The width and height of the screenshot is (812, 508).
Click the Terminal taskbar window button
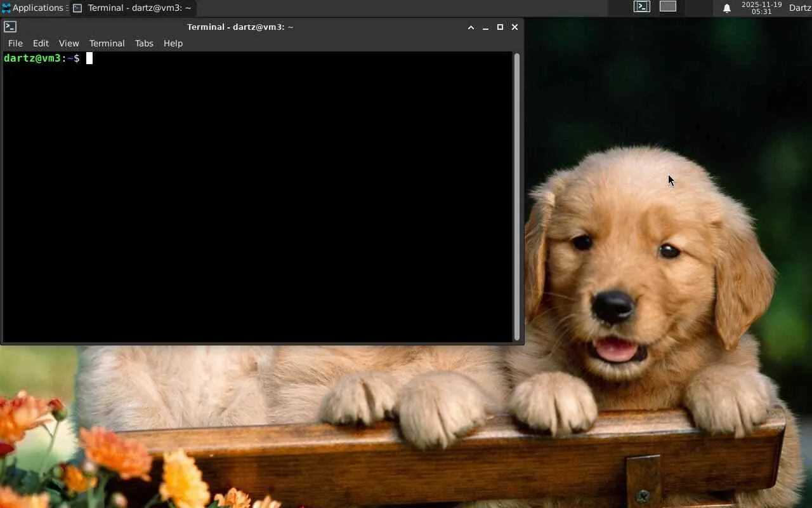click(133, 8)
